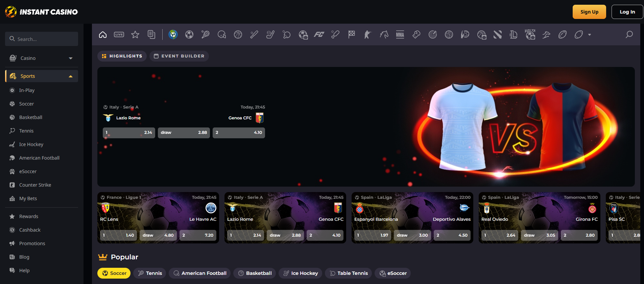Select the tennis racket icon in sports bar
Viewport: 644px width, 284px height.
206,34
